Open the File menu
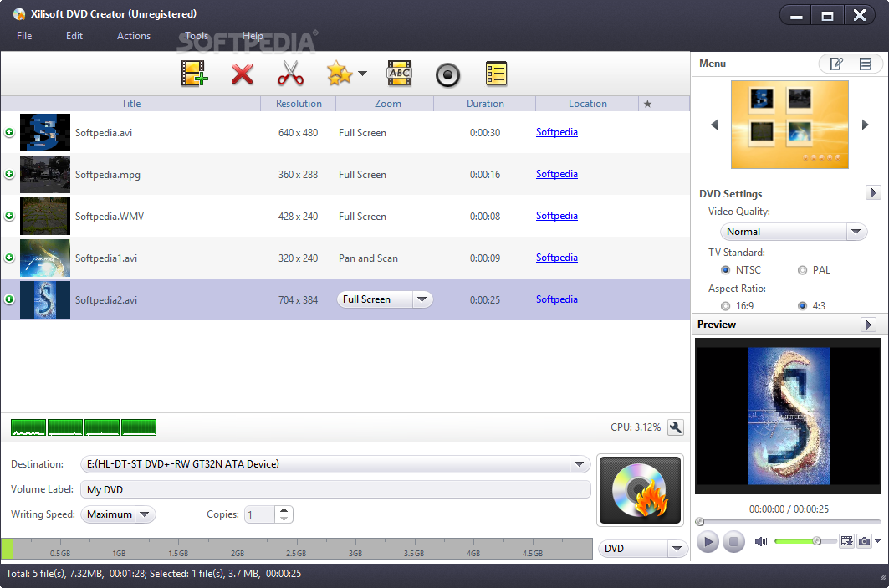 (24, 36)
